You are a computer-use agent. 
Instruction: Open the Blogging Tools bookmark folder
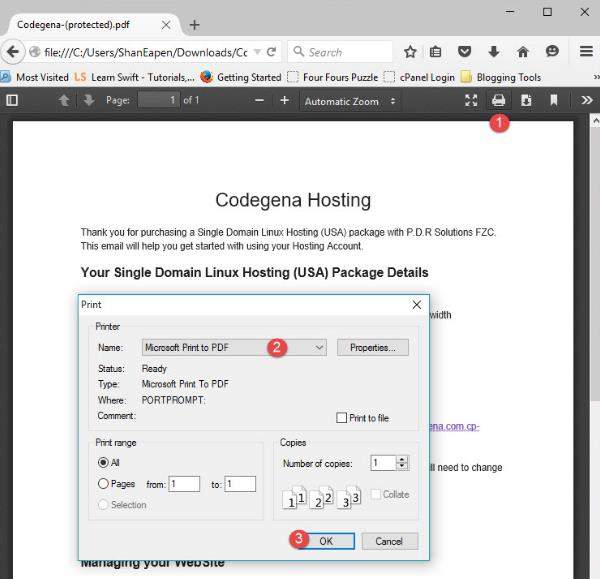(501, 77)
